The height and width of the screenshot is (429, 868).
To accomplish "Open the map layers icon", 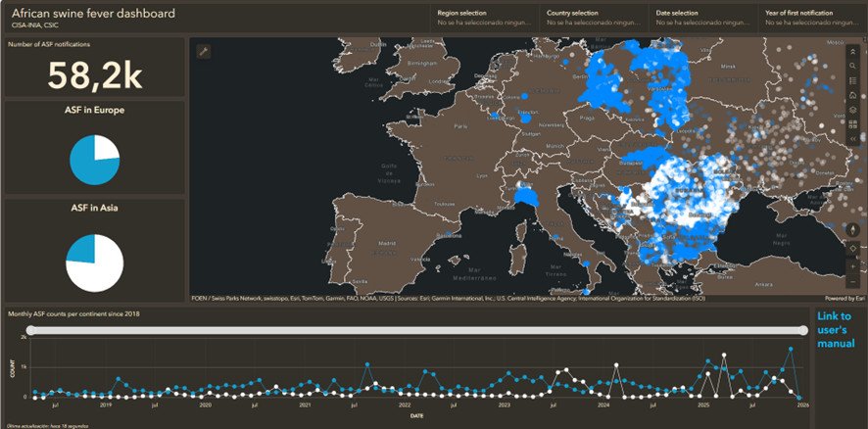I will click(x=853, y=110).
